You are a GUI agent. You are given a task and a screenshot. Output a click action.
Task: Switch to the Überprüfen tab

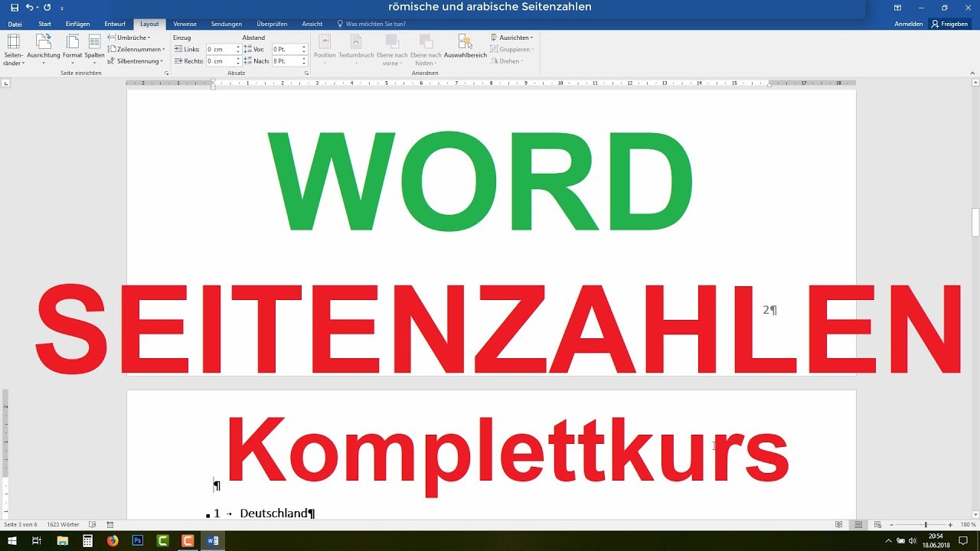pyautogui.click(x=272, y=24)
